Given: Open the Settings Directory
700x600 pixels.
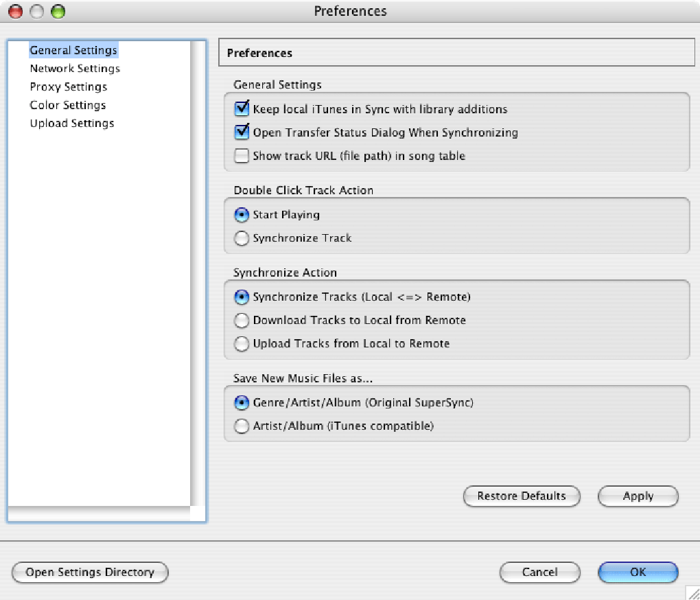Looking at the screenshot, I should pos(89,573).
